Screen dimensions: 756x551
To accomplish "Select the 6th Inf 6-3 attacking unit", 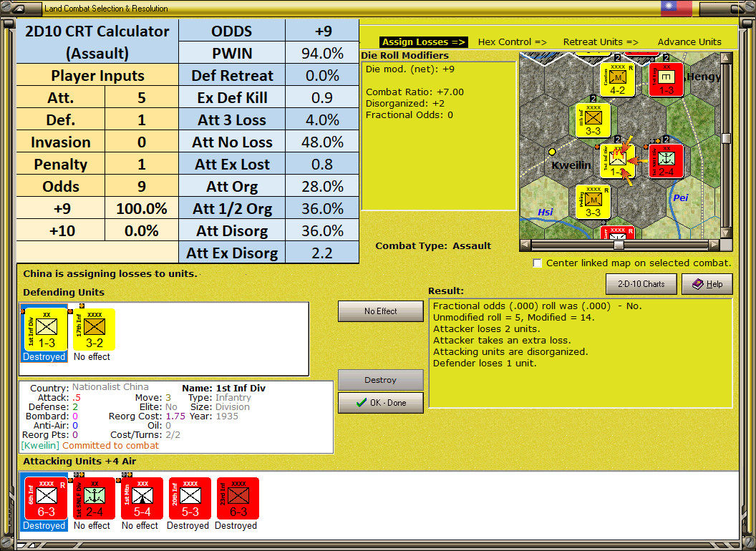I will [46, 499].
